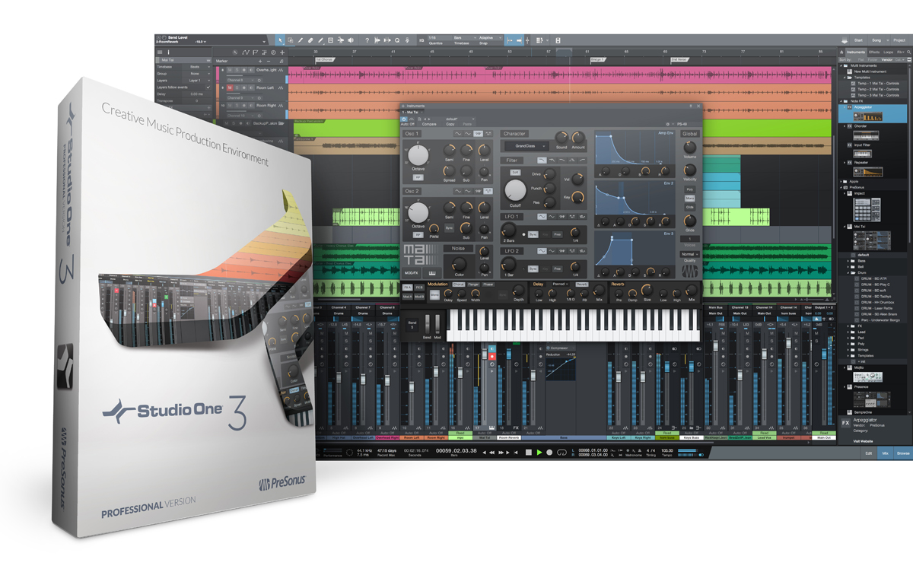Switch to Loops browser tab
913x588 pixels.
888,52
